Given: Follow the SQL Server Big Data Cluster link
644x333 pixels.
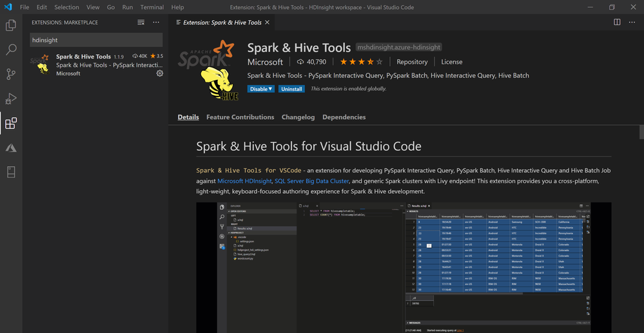Looking at the screenshot, I should coord(312,181).
